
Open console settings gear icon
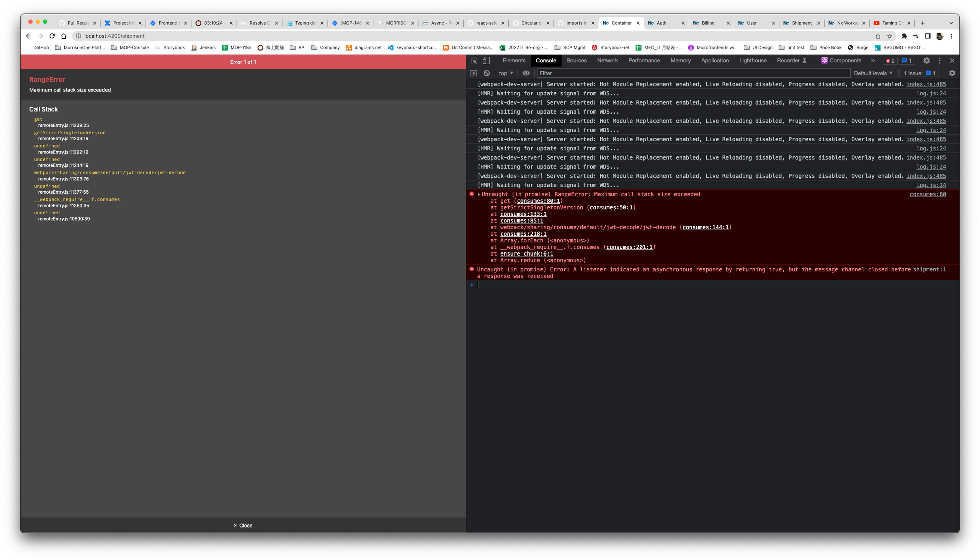[x=952, y=73]
